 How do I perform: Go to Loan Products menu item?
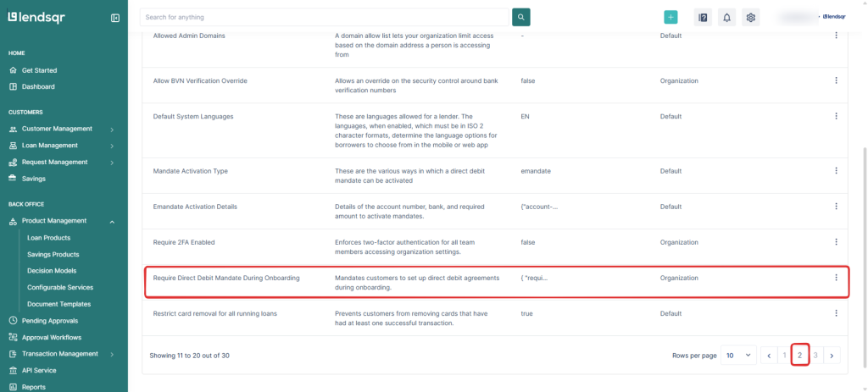pos(48,238)
